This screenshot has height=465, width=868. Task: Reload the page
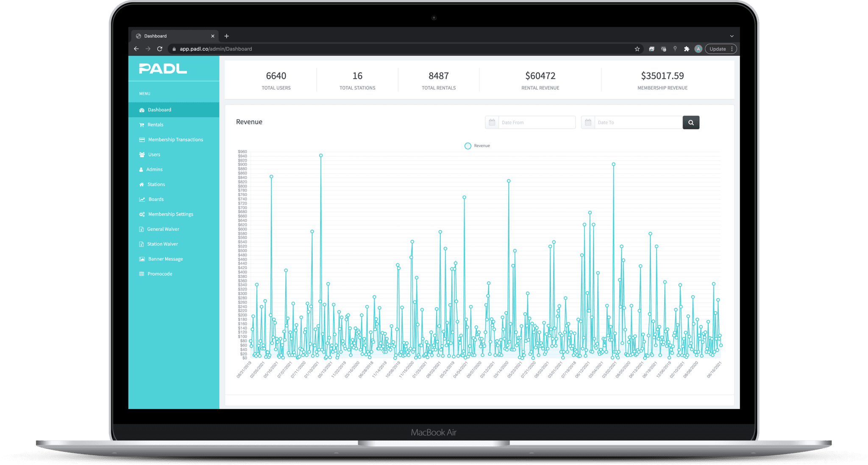coord(160,49)
